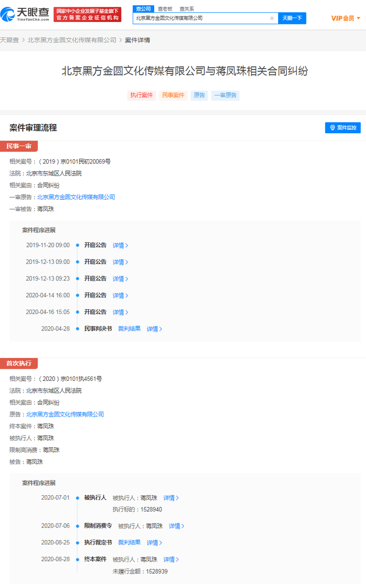Open 详情 for 2020-08-28 终本案件
Image resolution: width=366 pixels, height=588 pixels.
tap(171, 559)
